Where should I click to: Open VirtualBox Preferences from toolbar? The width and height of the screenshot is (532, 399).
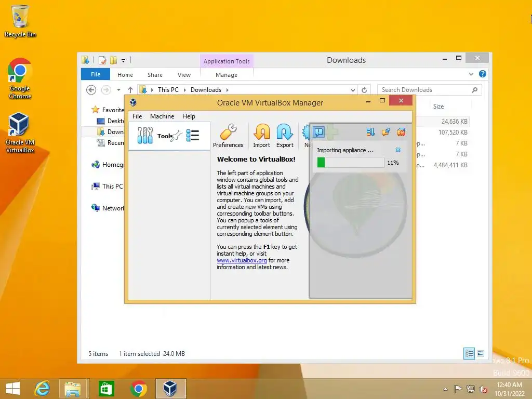point(228,136)
